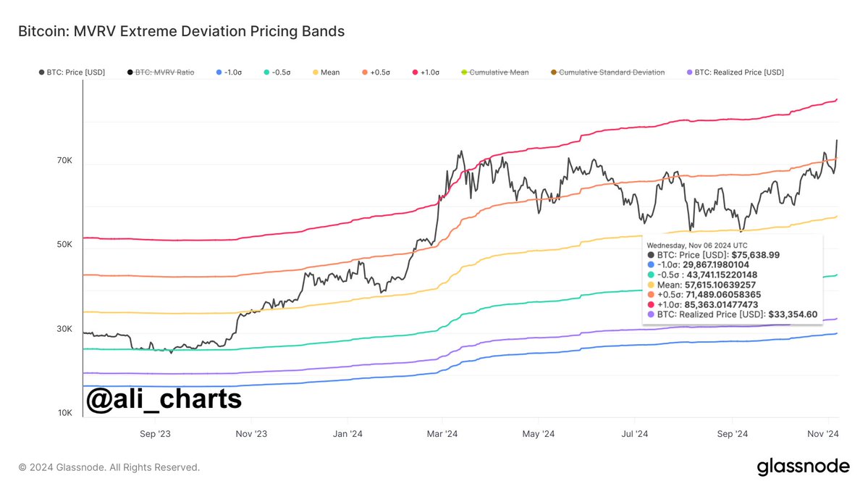
Task: Click the orange +0.5σ legend marker
Action: click(x=365, y=72)
